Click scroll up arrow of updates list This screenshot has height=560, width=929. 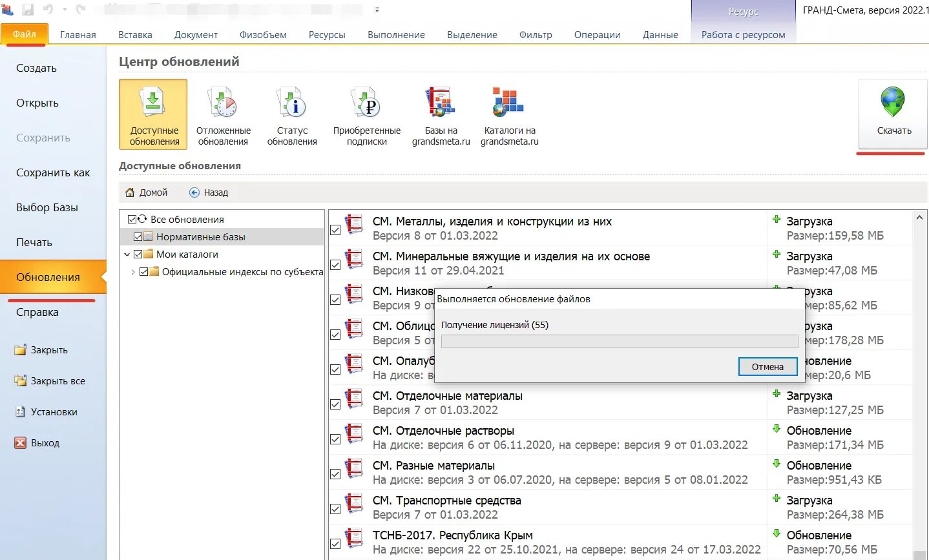[919, 218]
